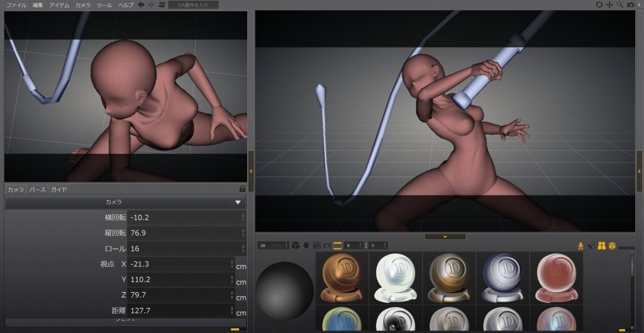Viewport: 644px width, 333px height.
Task: Select the orange copper material ball
Action: [x=342, y=278]
